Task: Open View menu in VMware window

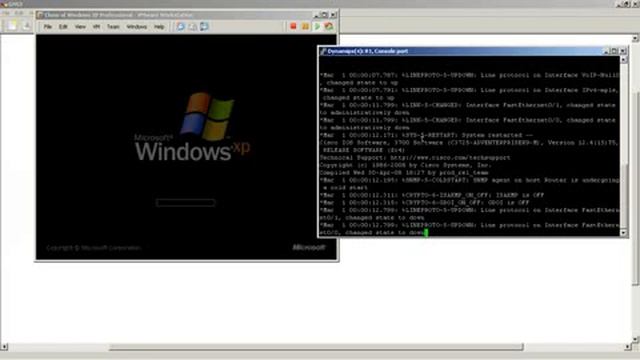Action: coord(80,27)
